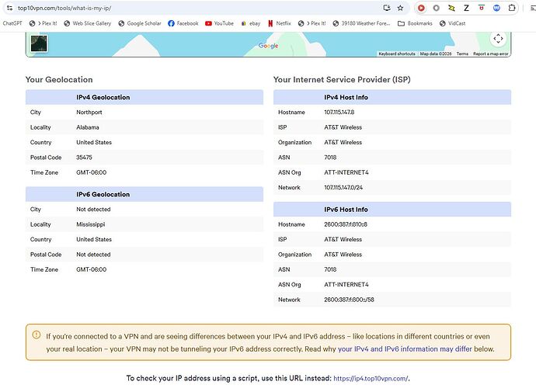Image resolution: width=536 pixels, height=392 pixels.
Task: Bookmark this page with the star icon
Action: point(400,8)
